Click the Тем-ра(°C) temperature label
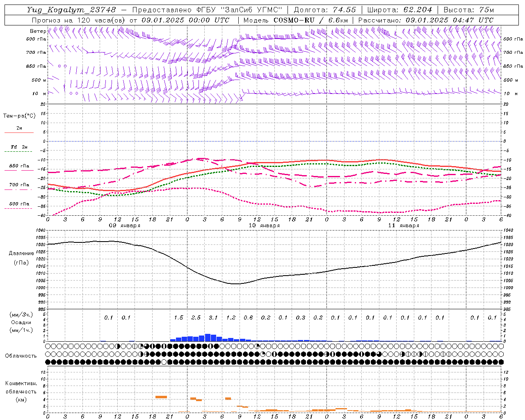 pos(19,116)
